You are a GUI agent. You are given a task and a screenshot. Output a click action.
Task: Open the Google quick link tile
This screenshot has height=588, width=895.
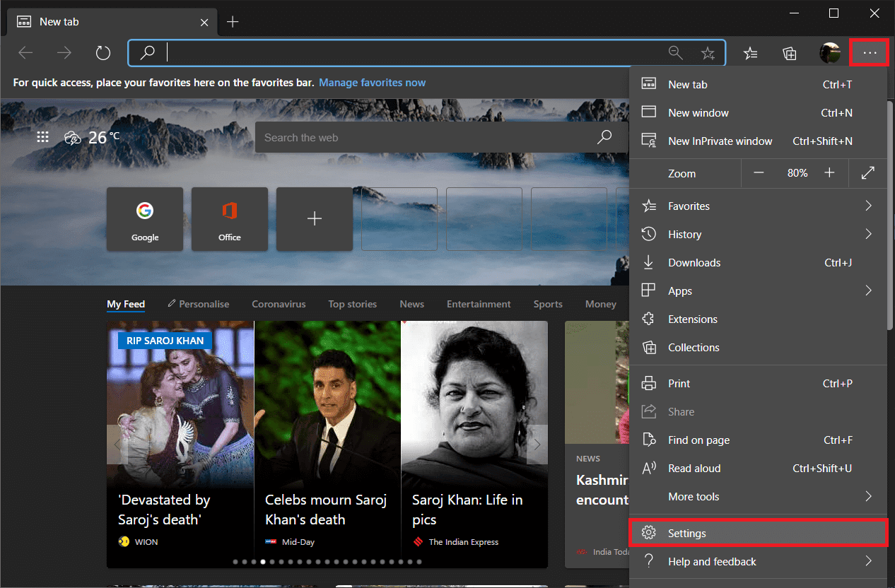(145, 219)
